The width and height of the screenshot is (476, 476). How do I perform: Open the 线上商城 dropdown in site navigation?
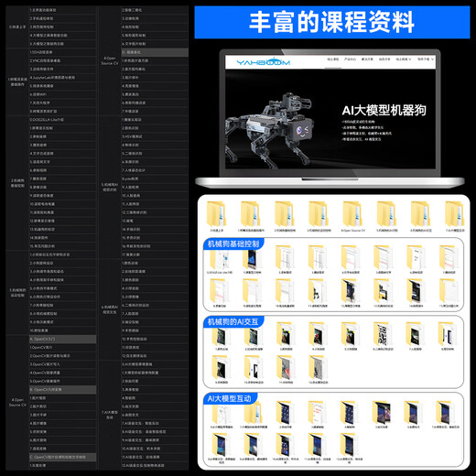404,59
